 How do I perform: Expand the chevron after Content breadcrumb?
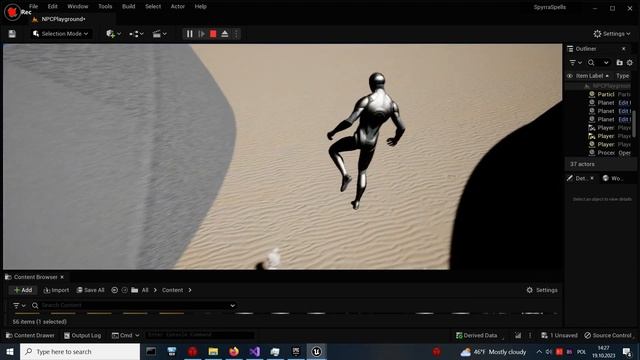pos(190,290)
